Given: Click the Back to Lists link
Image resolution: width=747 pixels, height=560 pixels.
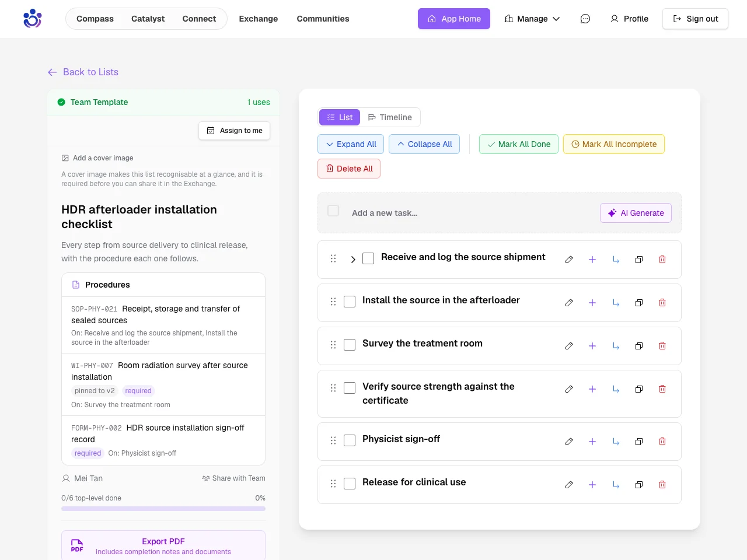Looking at the screenshot, I should [83, 72].
